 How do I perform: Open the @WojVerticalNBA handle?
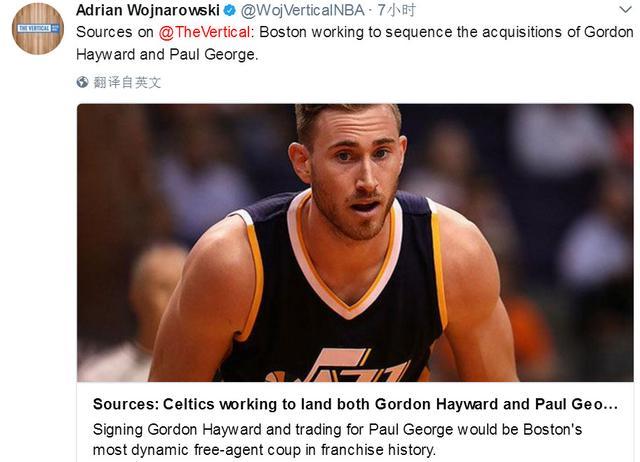pyautogui.click(x=302, y=10)
